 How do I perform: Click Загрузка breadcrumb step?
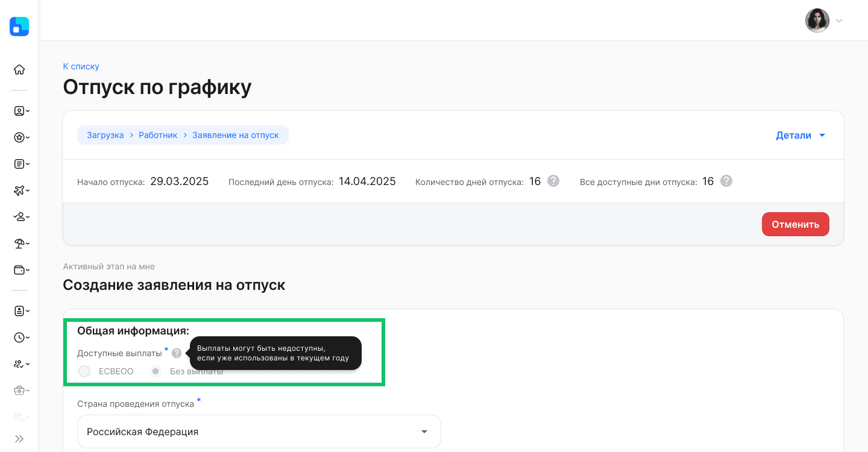click(x=105, y=135)
